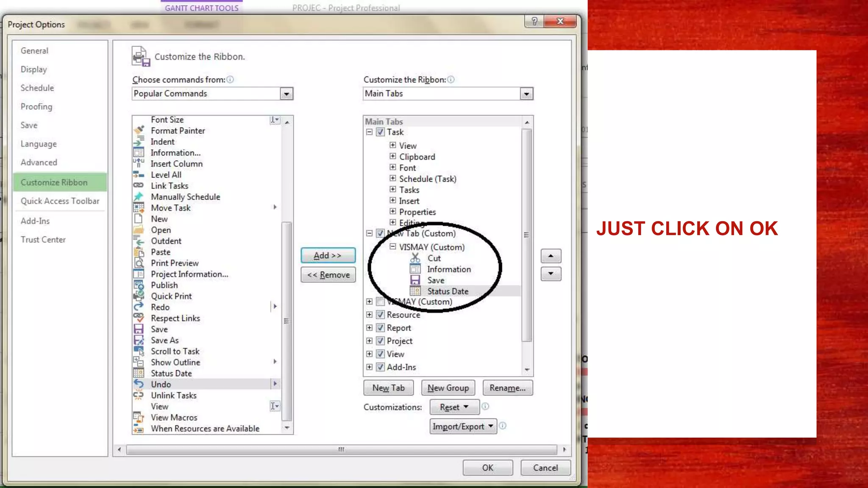Image resolution: width=868 pixels, height=488 pixels.
Task: Click the Link Tasks chain icon
Action: tap(139, 186)
